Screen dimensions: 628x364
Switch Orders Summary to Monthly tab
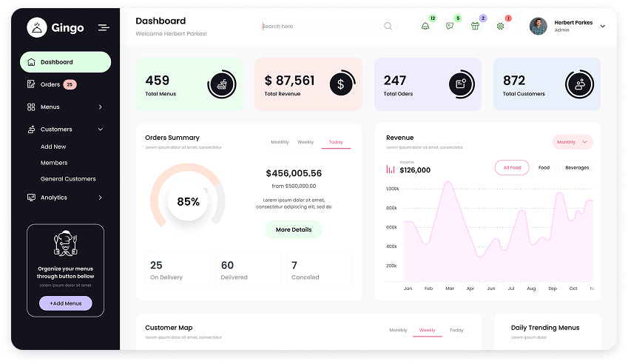[x=280, y=142]
